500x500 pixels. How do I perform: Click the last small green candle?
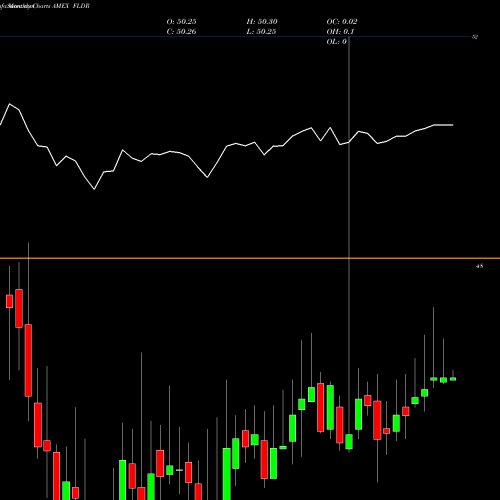click(x=453, y=379)
